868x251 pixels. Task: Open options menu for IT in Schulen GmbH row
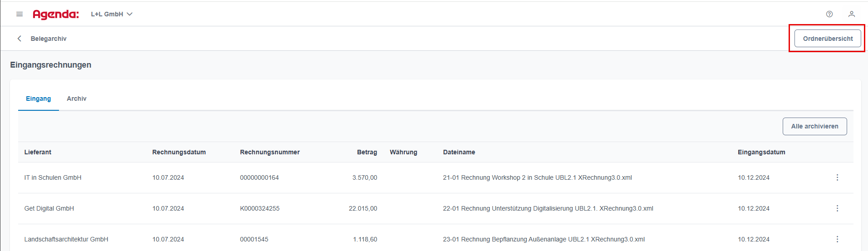[837, 177]
